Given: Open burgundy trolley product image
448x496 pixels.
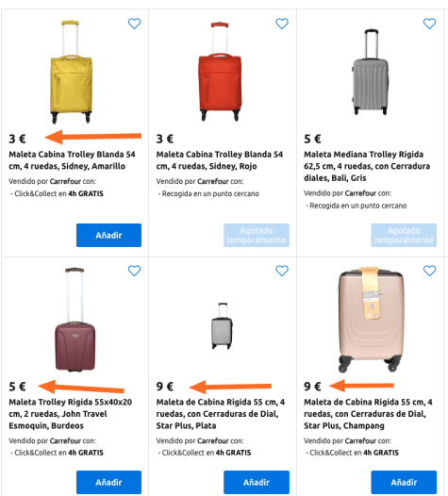Looking at the screenshot, I should pyautogui.click(x=75, y=319).
